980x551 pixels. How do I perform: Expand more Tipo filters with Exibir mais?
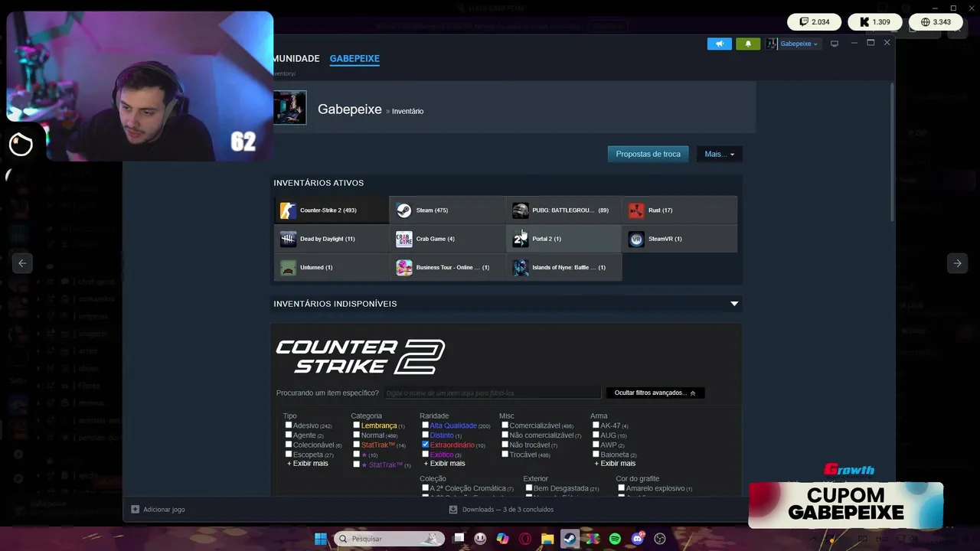pos(308,464)
